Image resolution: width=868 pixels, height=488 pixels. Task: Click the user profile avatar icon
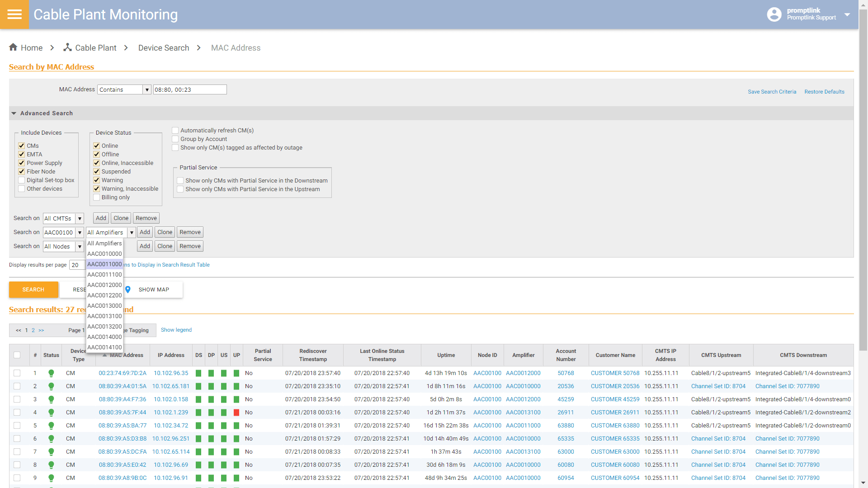click(x=774, y=14)
